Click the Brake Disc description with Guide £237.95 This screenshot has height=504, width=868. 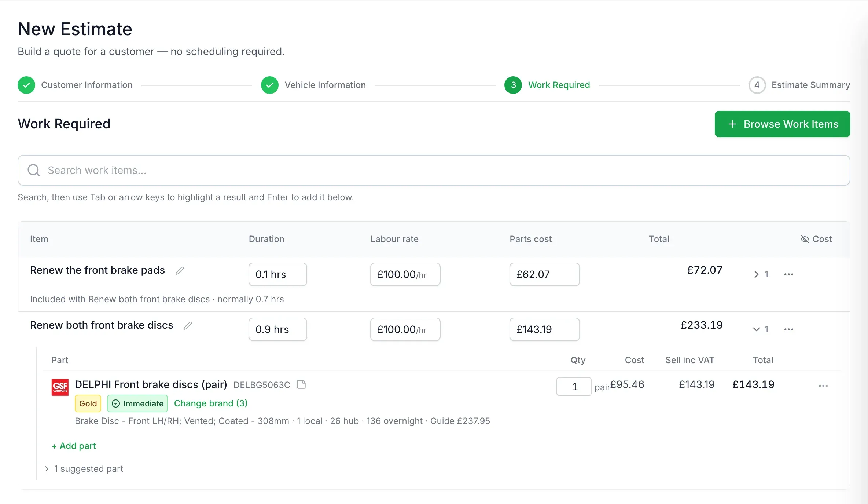[x=282, y=421]
